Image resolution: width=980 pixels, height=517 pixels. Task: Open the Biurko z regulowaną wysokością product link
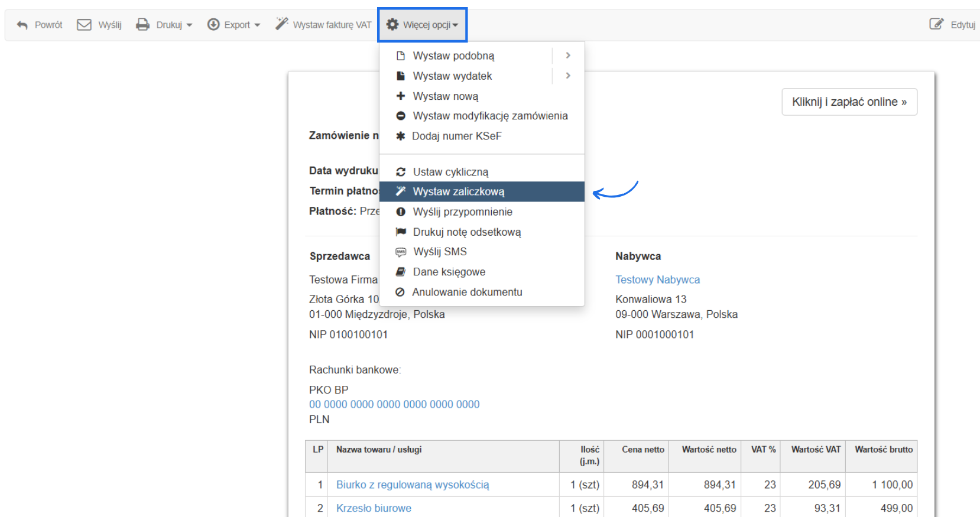tap(413, 485)
